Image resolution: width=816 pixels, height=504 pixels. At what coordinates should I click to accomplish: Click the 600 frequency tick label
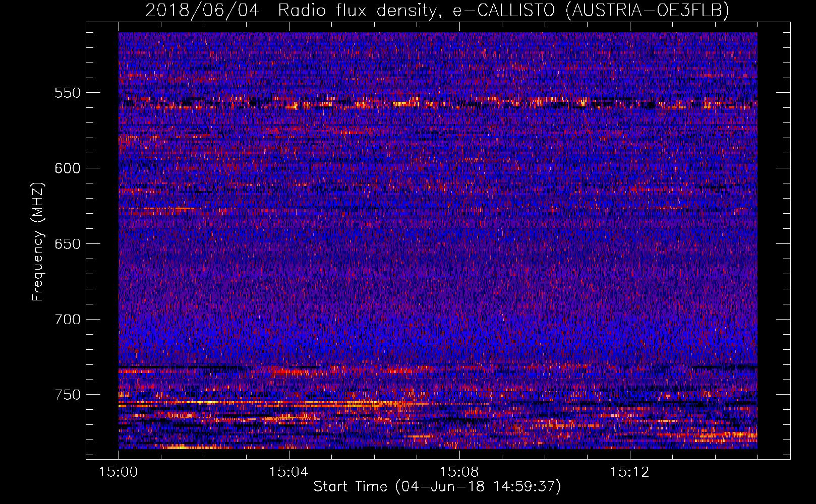pyautogui.click(x=67, y=168)
